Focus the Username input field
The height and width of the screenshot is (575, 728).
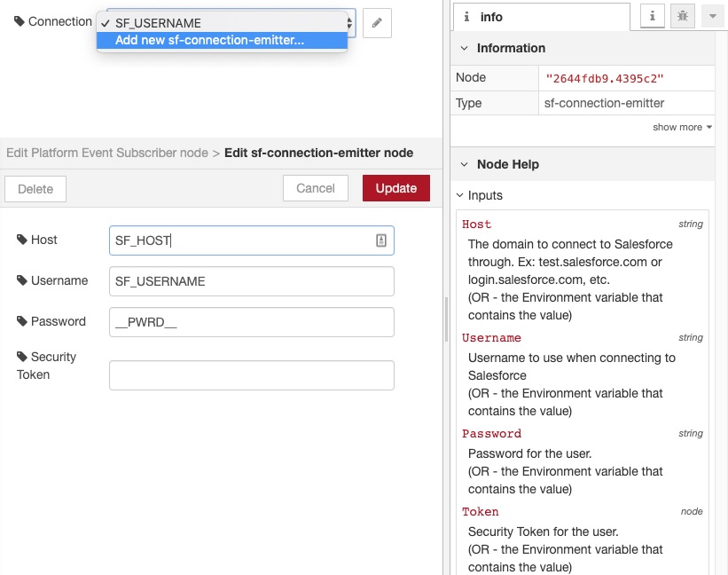(x=251, y=281)
